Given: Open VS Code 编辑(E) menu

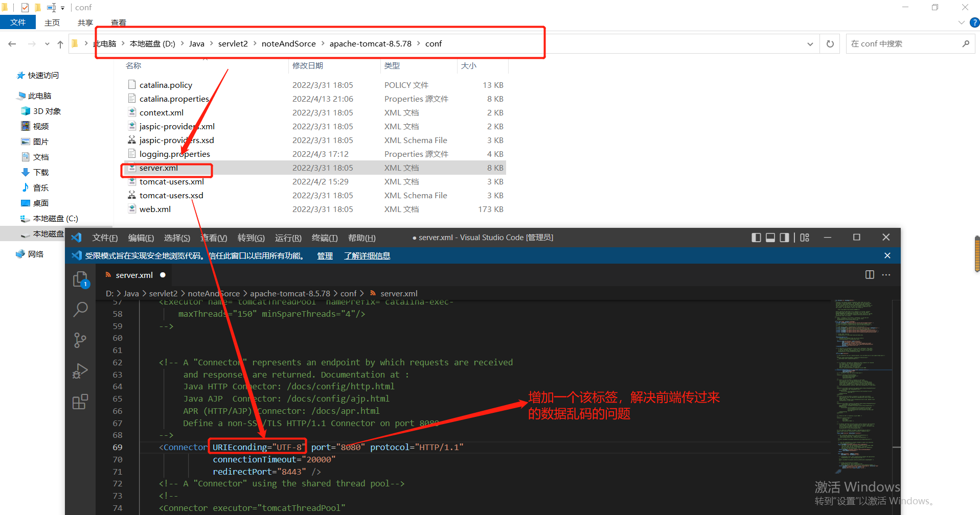Looking at the screenshot, I should (x=141, y=238).
